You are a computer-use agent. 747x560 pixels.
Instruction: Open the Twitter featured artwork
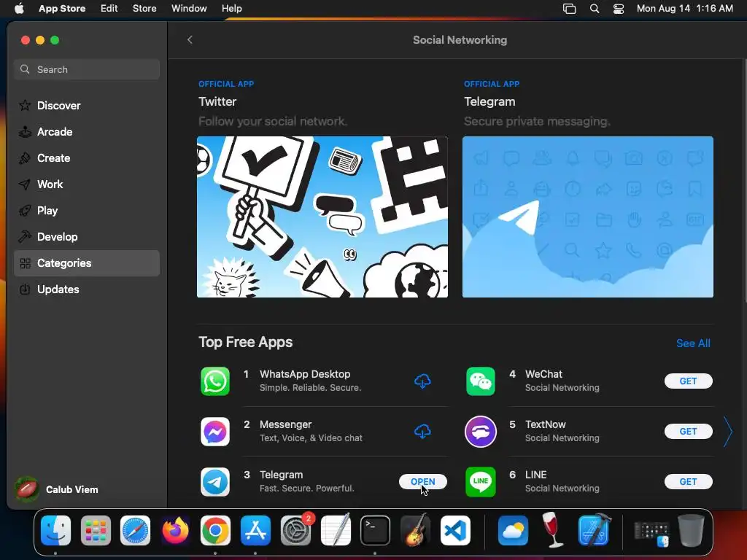coord(322,217)
